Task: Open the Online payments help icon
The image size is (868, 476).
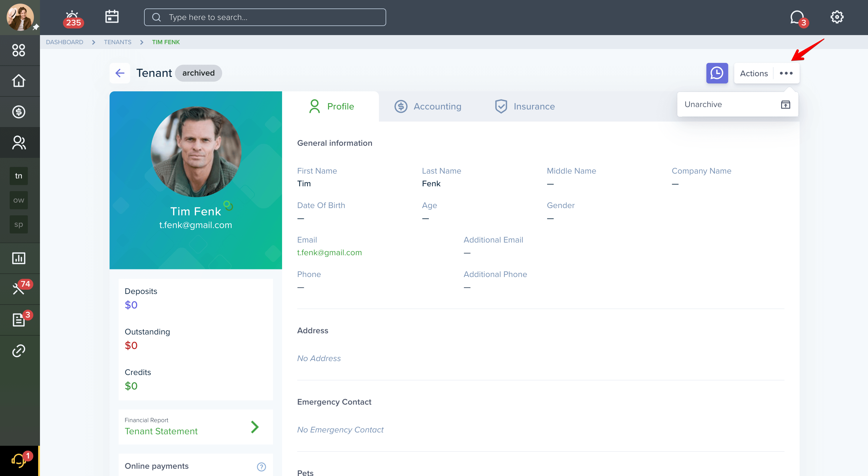Action: pyautogui.click(x=261, y=467)
